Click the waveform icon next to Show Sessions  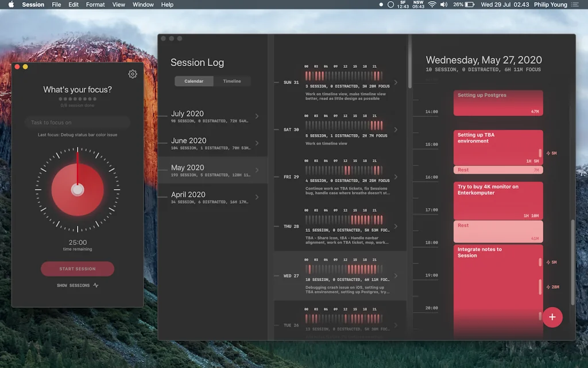(x=95, y=285)
